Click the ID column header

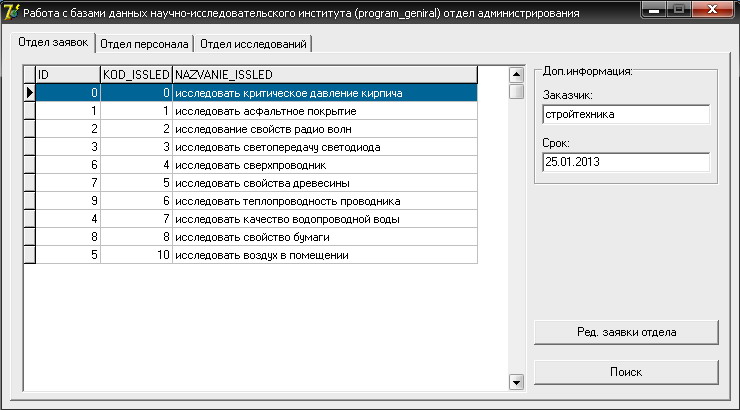68,75
